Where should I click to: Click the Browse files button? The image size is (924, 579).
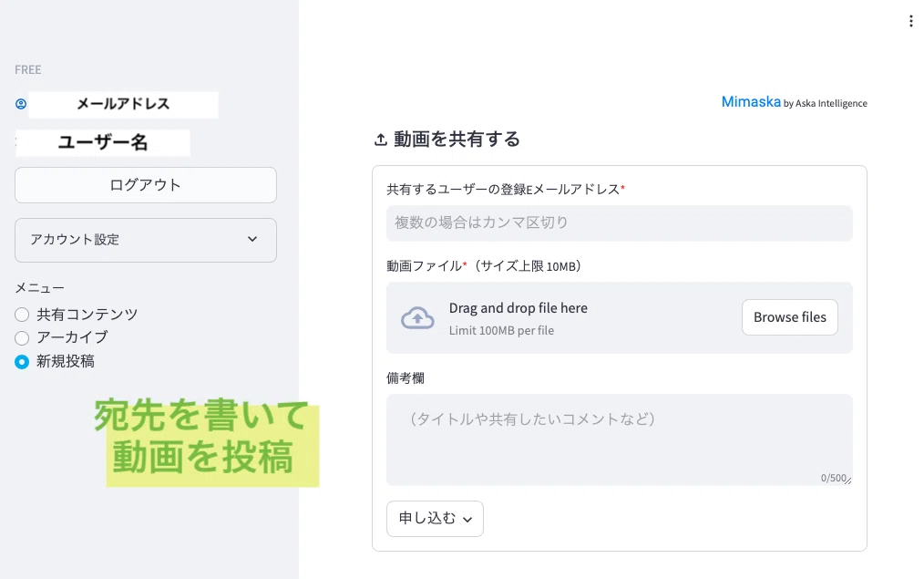point(790,317)
